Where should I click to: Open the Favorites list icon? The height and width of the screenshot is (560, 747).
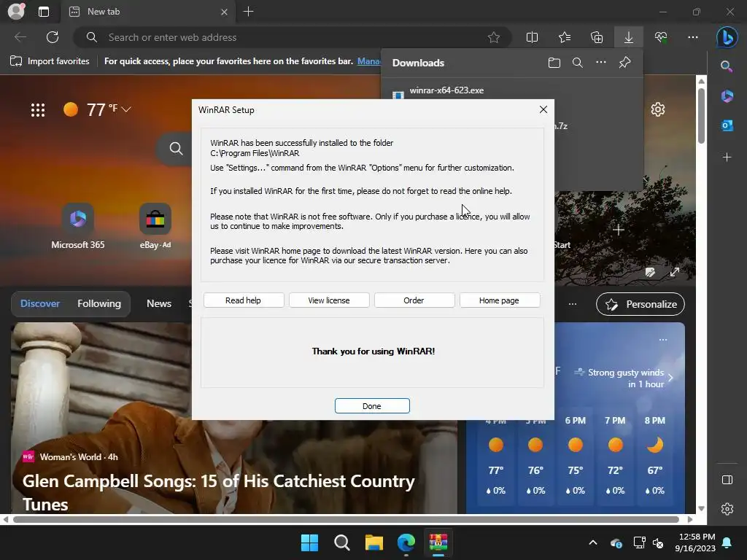(565, 37)
